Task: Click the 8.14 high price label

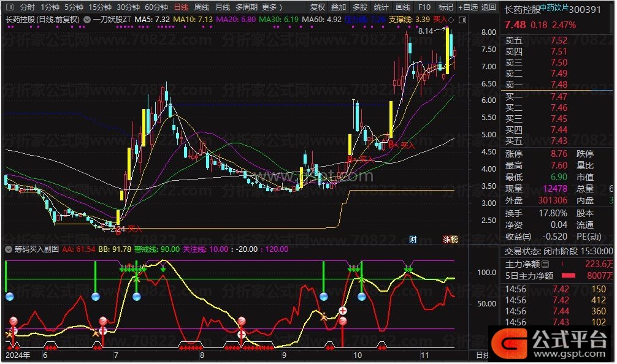Action: (x=426, y=31)
